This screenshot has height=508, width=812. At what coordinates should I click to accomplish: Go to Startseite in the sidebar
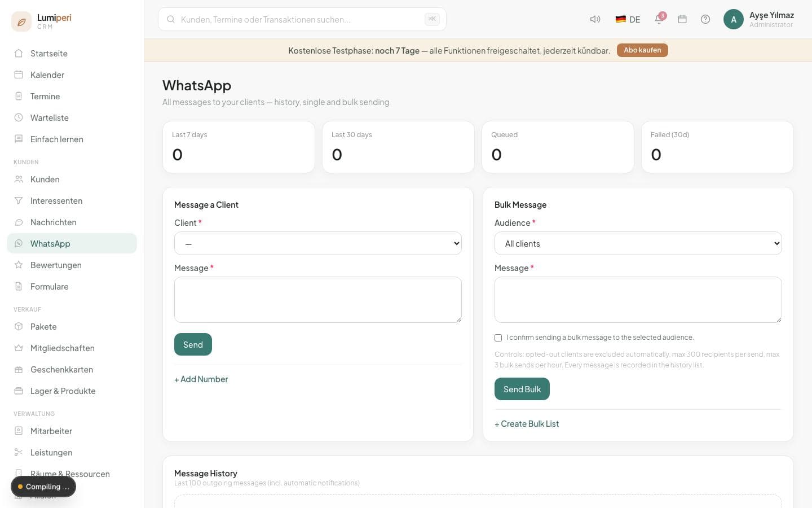pyautogui.click(x=72, y=54)
